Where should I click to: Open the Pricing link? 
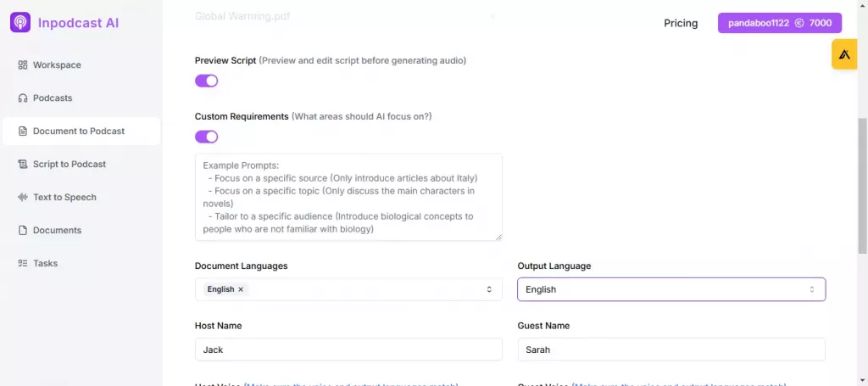pyautogui.click(x=681, y=23)
